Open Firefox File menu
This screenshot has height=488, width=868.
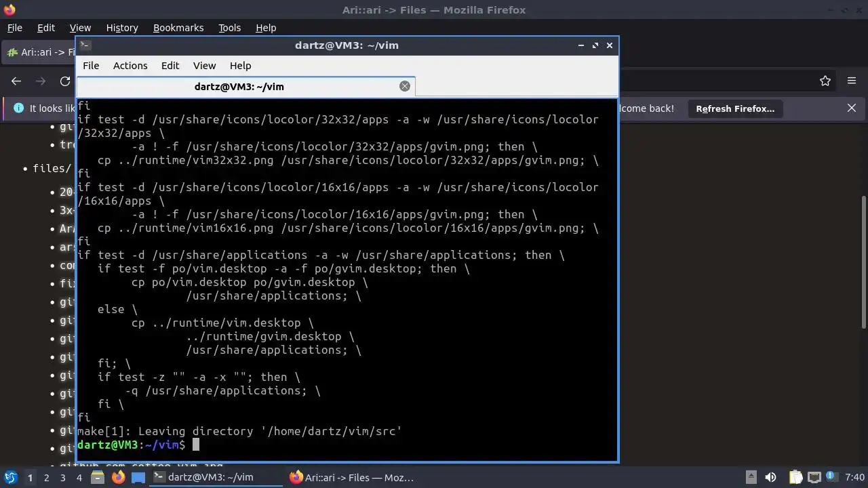(x=15, y=28)
